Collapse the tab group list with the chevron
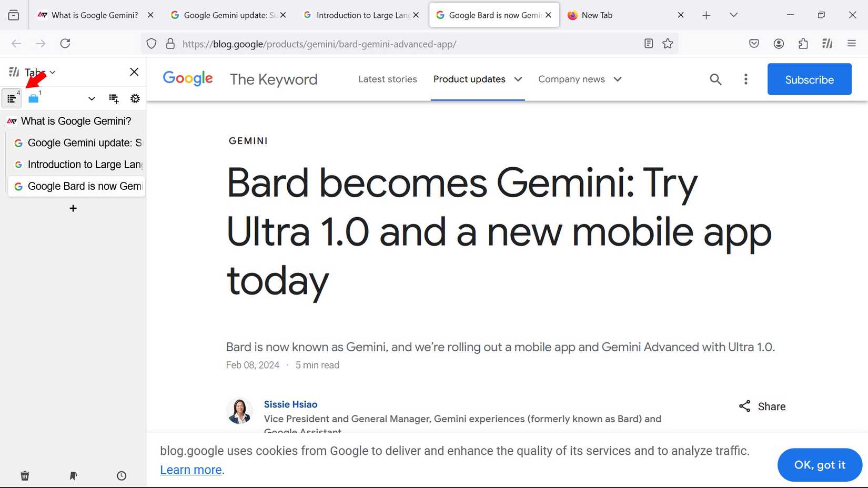This screenshot has height=488, width=868. point(91,98)
